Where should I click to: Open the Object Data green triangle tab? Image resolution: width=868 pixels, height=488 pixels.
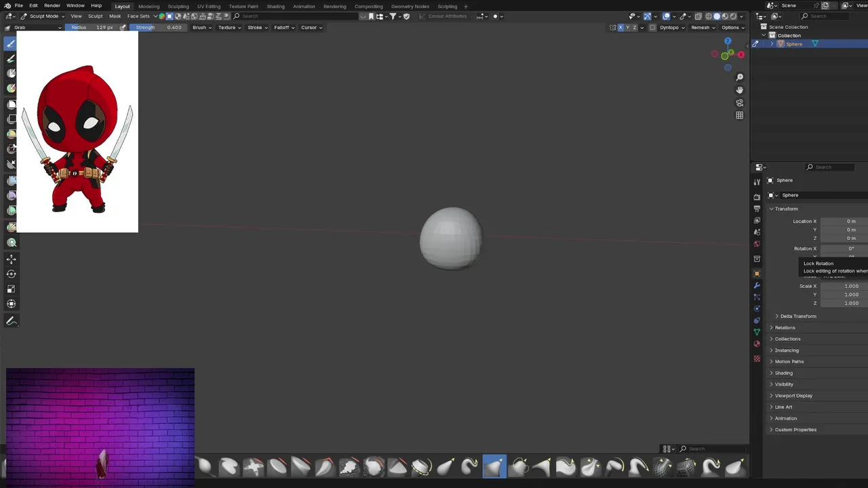[757, 332]
